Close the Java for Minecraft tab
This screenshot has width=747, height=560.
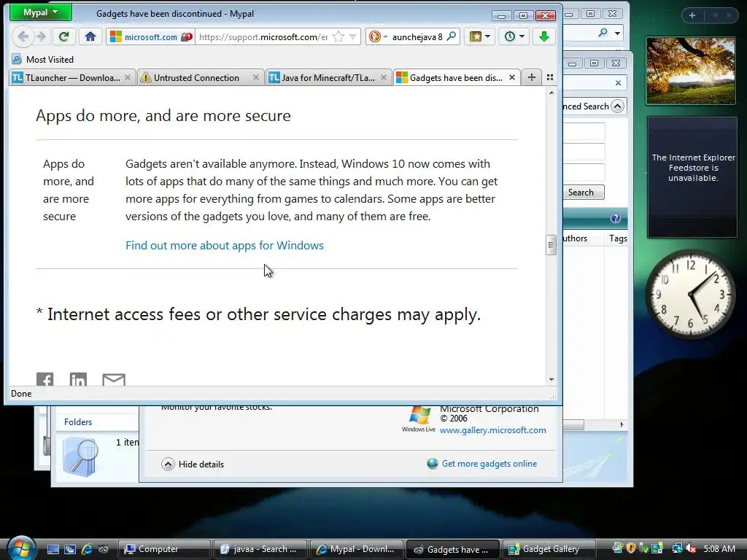coord(384,77)
